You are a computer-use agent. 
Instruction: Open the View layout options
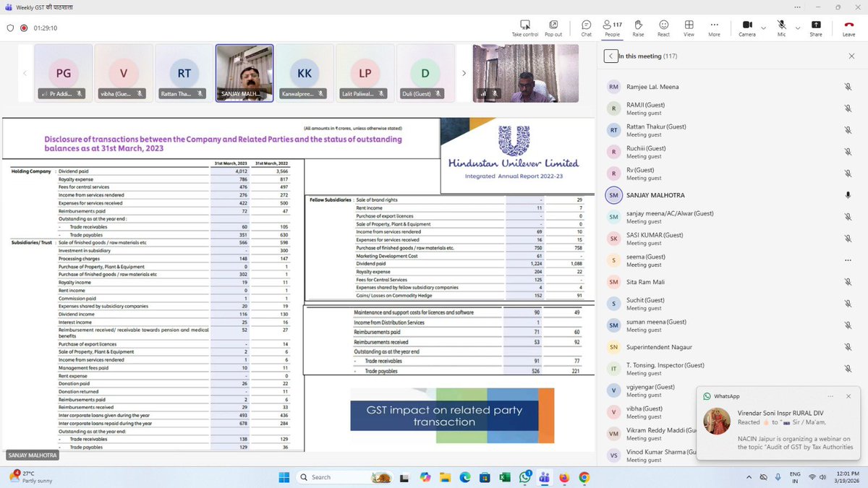click(689, 27)
